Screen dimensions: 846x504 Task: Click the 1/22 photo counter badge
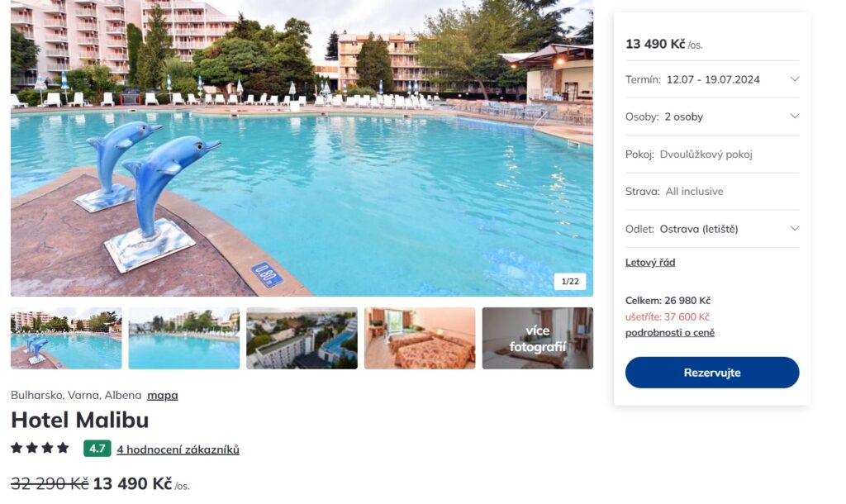click(570, 281)
